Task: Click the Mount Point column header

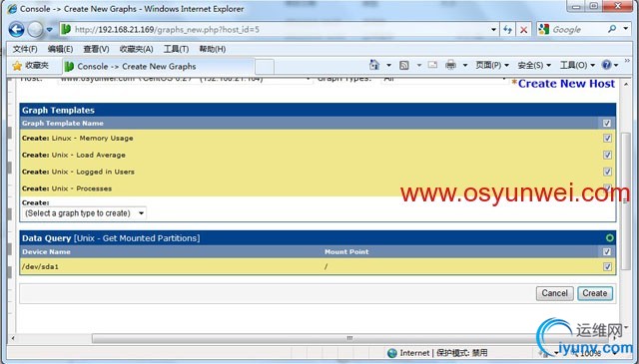Action: [x=346, y=251]
